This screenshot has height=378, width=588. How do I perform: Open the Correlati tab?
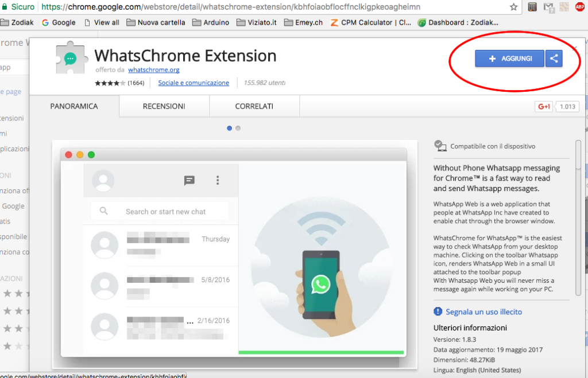click(x=254, y=107)
